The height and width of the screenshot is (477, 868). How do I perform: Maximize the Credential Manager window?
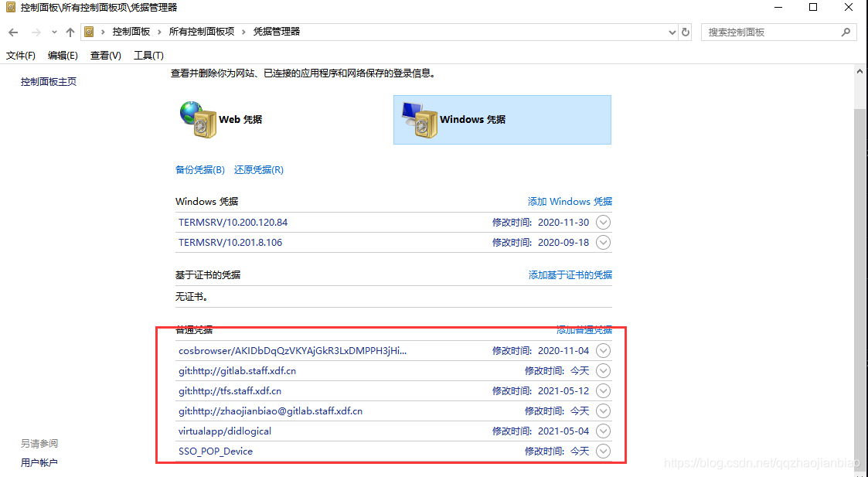click(813, 8)
